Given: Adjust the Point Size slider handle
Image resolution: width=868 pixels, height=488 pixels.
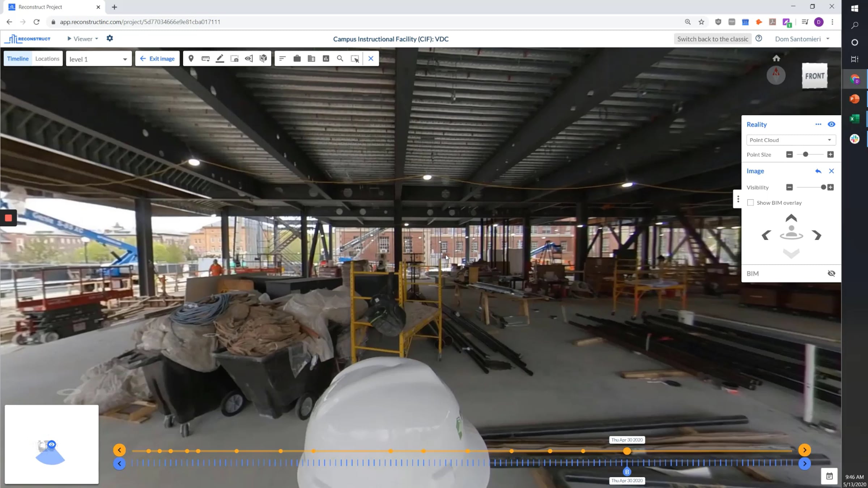Looking at the screenshot, I should (805, 154).
